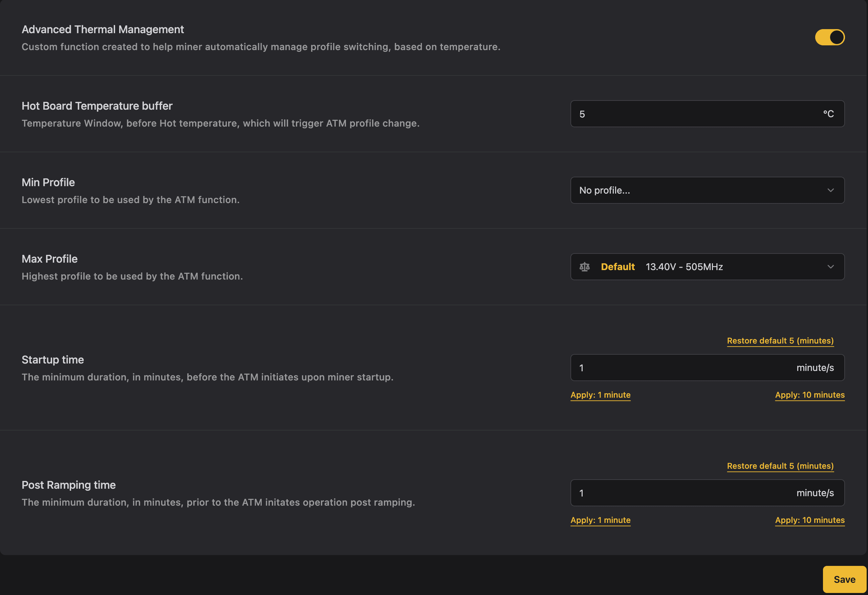
Task: Apply 1 minute to Post Ramping time
Action: (x=600, y=520)
